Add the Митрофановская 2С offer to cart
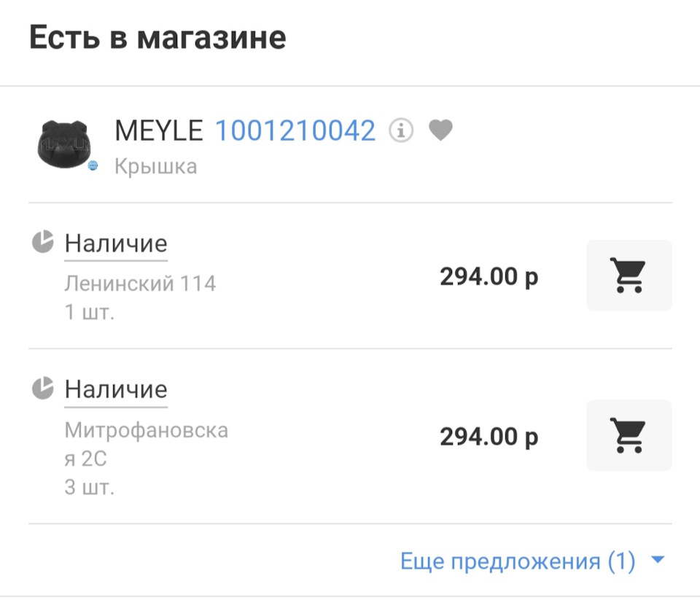Image resolution: width=700 pixels, height=616 pixels. (x=629, y=435)
